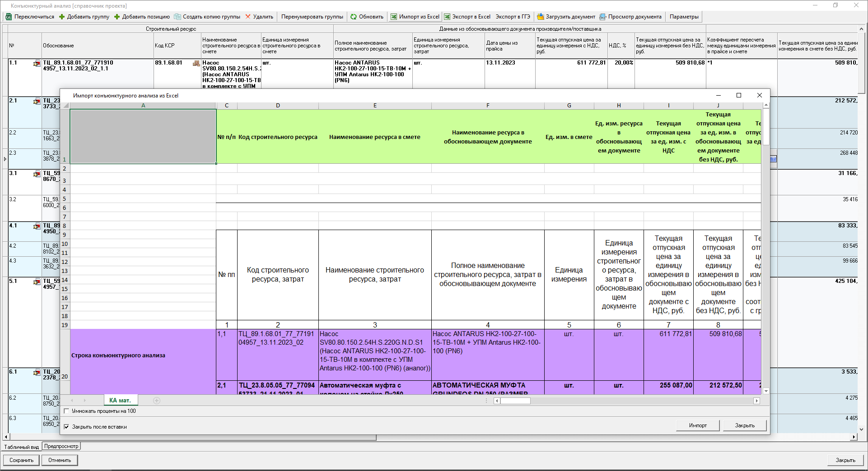Click the Экспорт в Excel icon

pyautogui.click(x=447, y=17)
